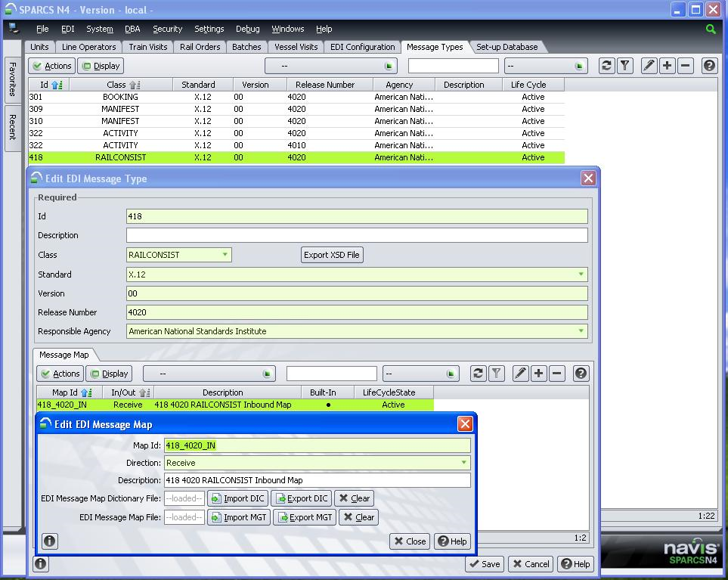Click the Export XSD File button
The image size is (728, 580).
[332, 255]
